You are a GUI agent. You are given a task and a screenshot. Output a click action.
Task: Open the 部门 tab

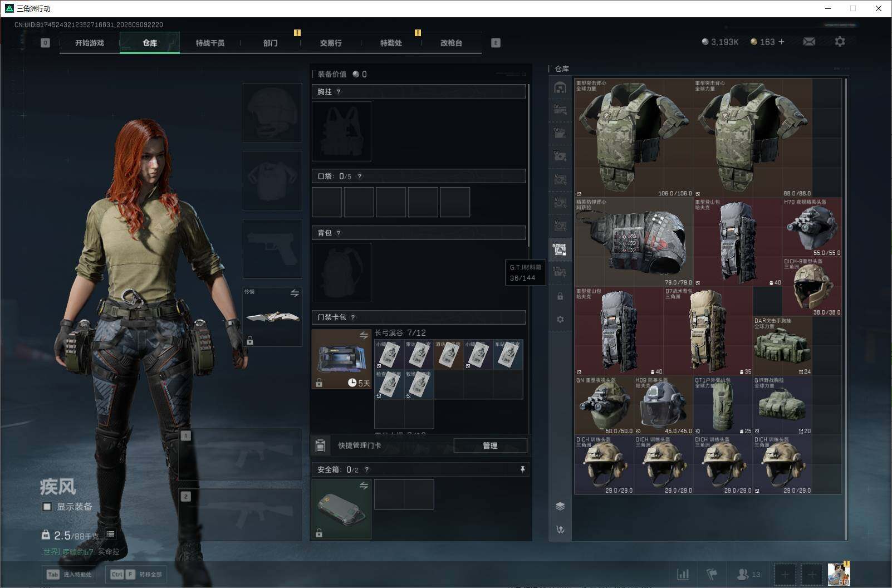(270, 43)
